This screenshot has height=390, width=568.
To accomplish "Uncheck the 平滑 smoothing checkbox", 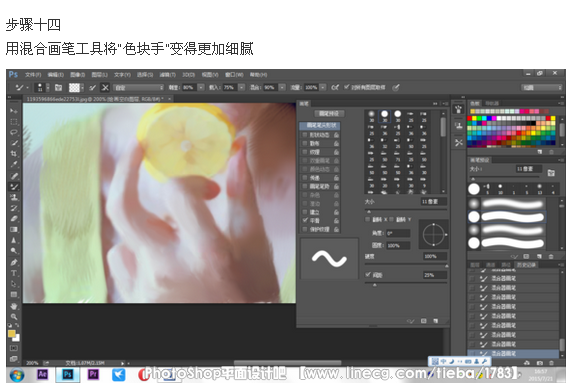I will (305, 220).
